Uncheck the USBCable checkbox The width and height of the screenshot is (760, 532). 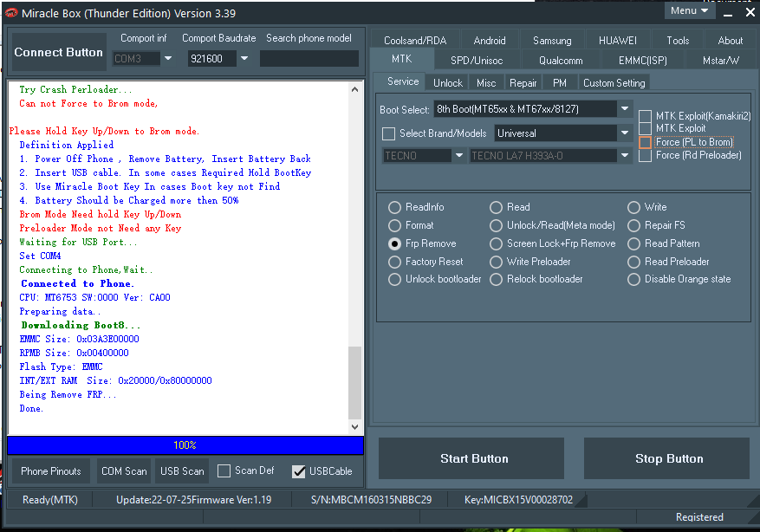(x=299, y=471)
